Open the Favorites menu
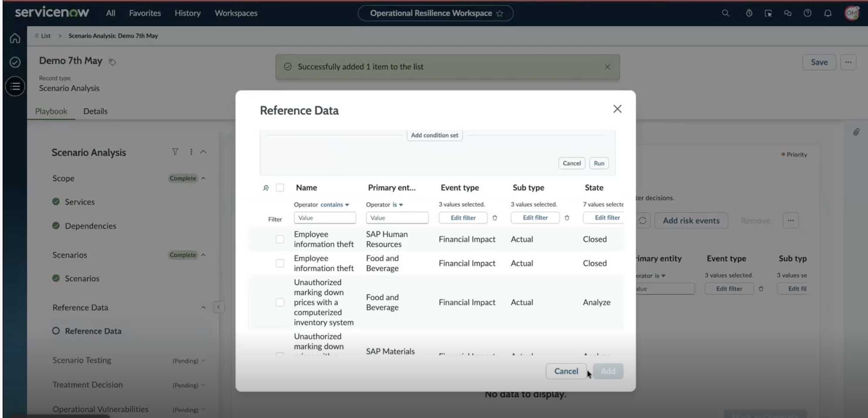The image size is (868, 418). pos(145,13)
